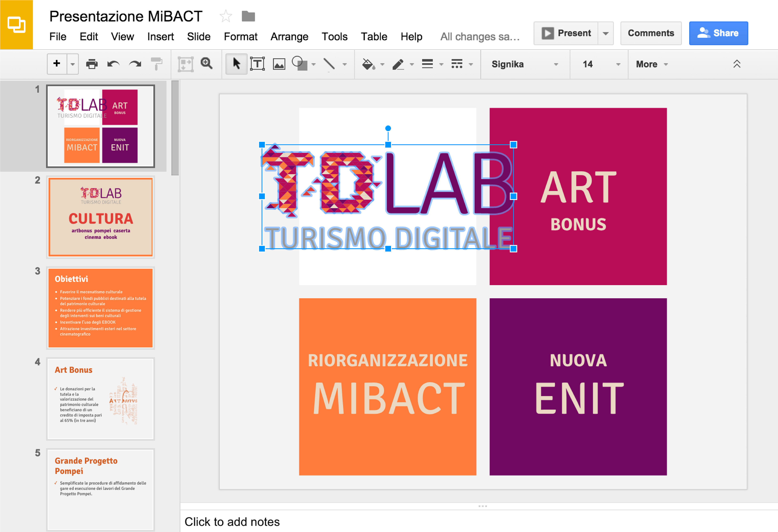Open the Insert menu
This screenshot has width=778, height=532.
coord(161,36)
